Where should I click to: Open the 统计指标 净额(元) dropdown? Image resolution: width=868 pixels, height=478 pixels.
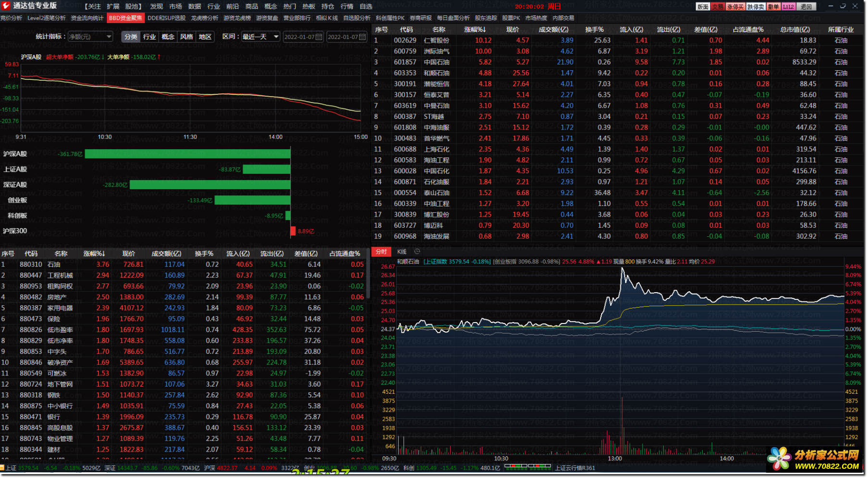point(90,37)
